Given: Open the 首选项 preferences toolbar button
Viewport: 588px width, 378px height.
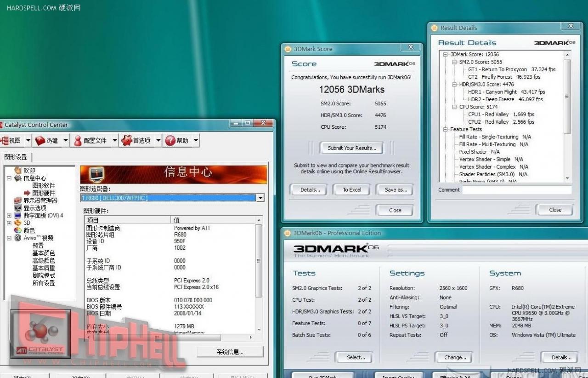Looking at the screenshot, I should click(x=137, y=141).
